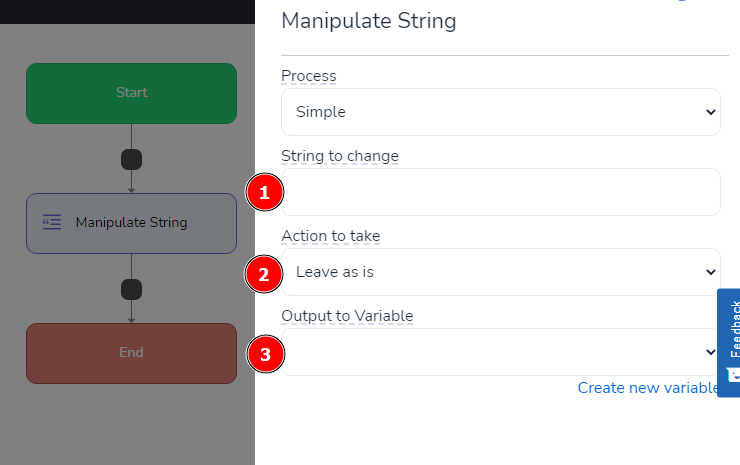Click the red number 2 marker badge
This screenshot has height=465, width=740.
pos(264,274)
